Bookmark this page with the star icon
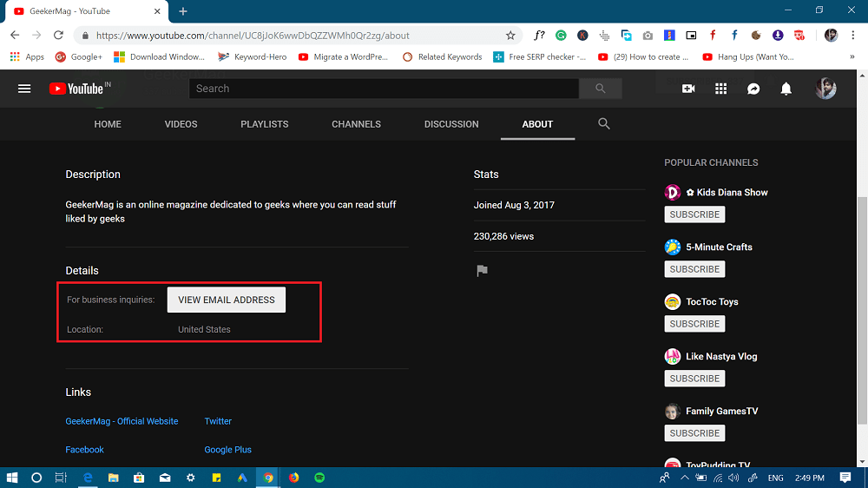This screenshot has width=868, height=488. [x=510, y=36]
